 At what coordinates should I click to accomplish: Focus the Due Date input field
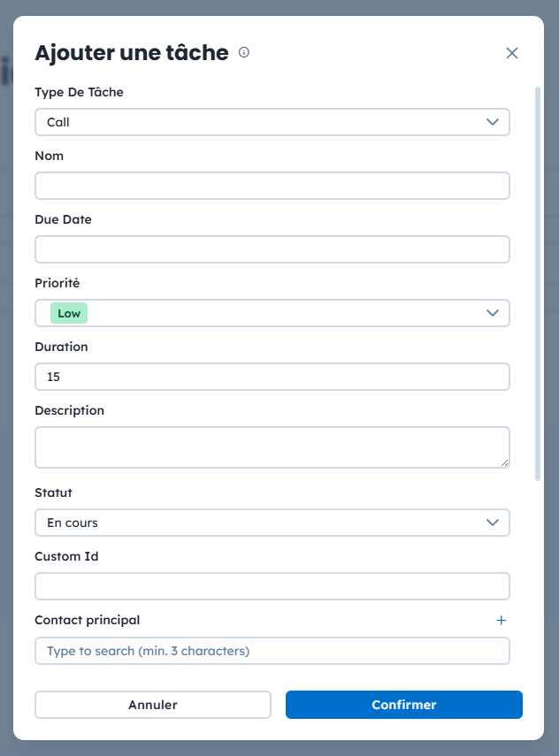[x=272, y=249]
